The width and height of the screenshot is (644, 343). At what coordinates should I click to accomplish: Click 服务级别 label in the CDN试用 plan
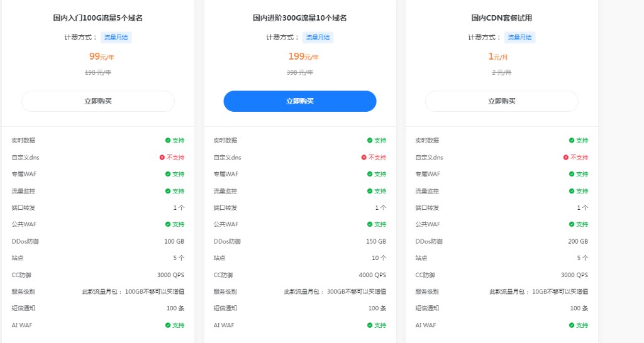pos(427,291)
